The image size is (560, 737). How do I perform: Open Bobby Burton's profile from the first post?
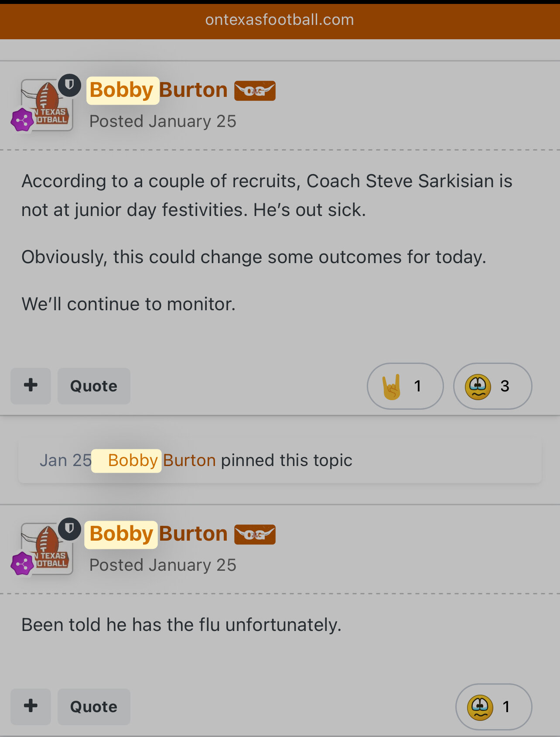[x=158, y=90]
